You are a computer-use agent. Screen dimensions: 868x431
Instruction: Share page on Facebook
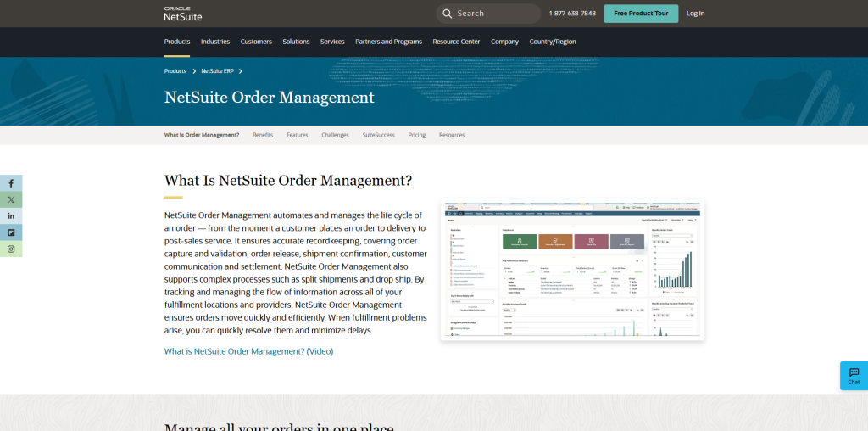11,183
